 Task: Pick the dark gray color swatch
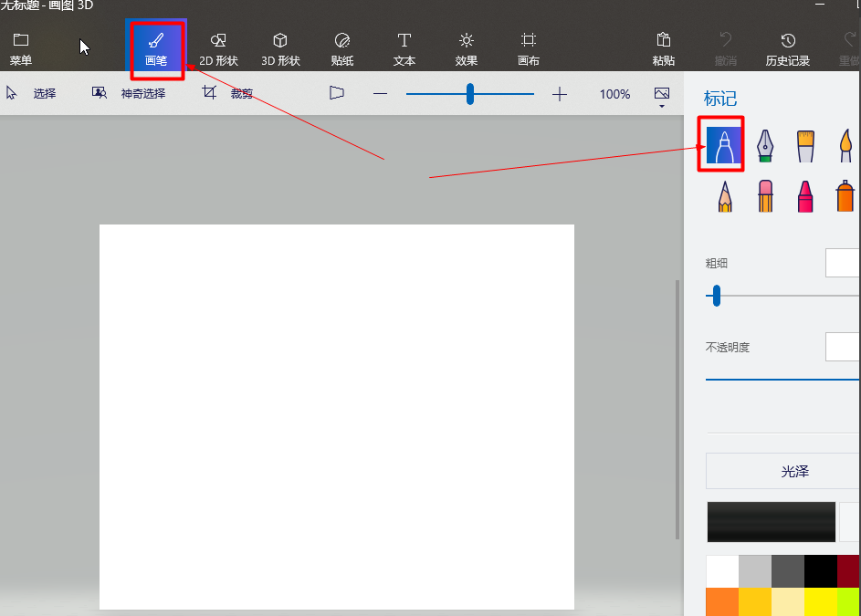788,571
